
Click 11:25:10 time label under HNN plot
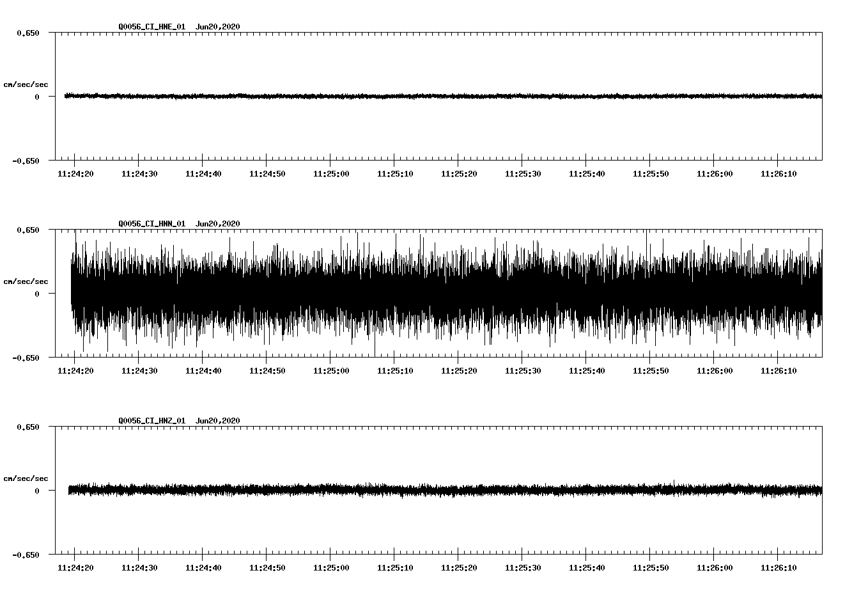pyautogui.click(x=395, y=371)
